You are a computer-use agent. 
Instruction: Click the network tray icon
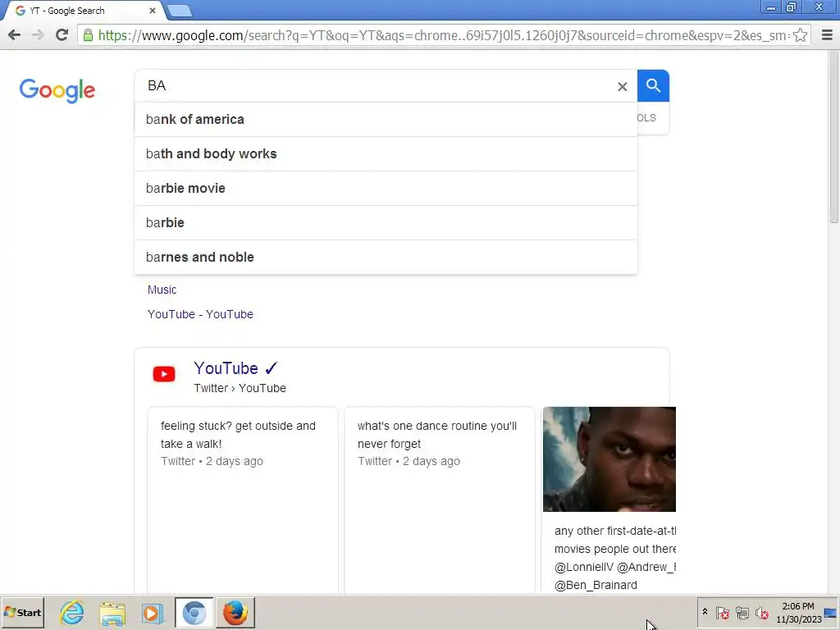coord(742,612)
